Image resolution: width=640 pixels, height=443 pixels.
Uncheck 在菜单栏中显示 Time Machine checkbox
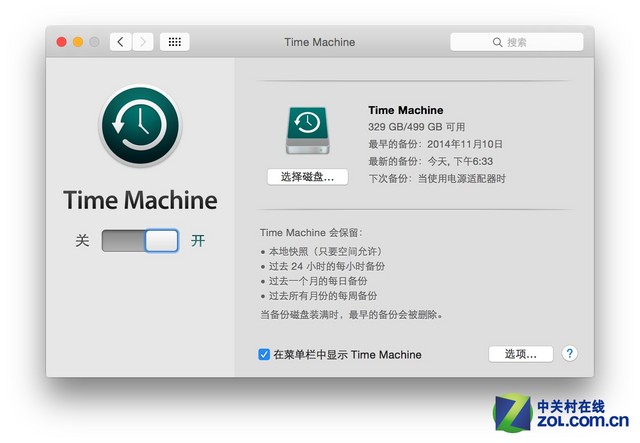click(x=264, y=354)
